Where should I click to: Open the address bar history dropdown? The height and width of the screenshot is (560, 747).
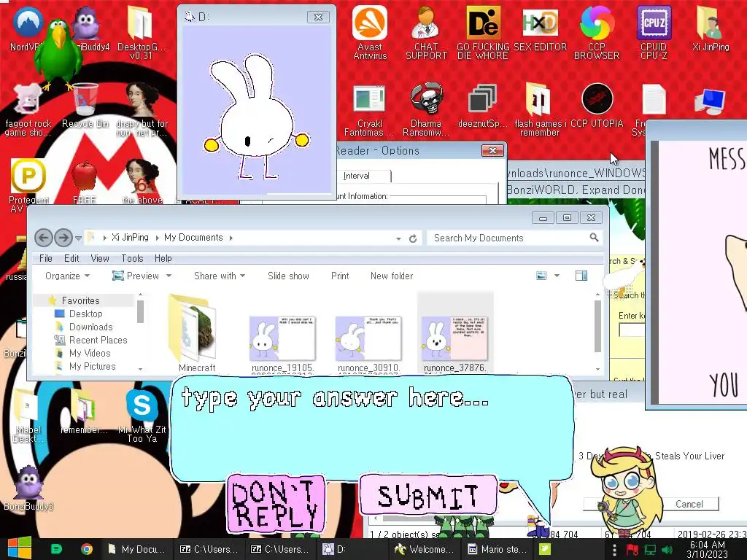coord(398,238)
